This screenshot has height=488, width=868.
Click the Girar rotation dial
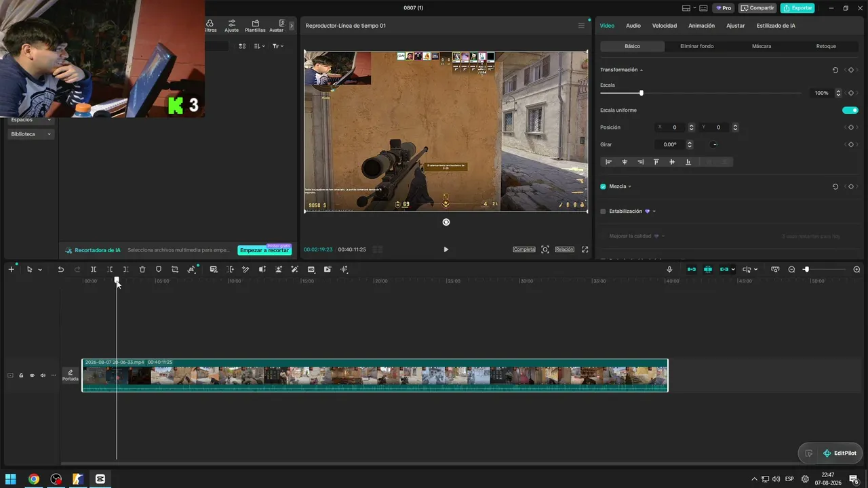[714, 144]
